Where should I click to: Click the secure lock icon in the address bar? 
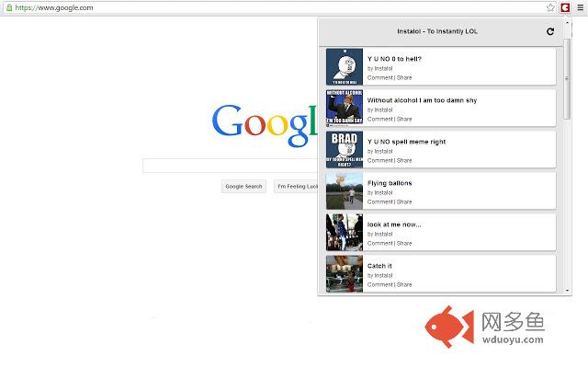point(9,7)
